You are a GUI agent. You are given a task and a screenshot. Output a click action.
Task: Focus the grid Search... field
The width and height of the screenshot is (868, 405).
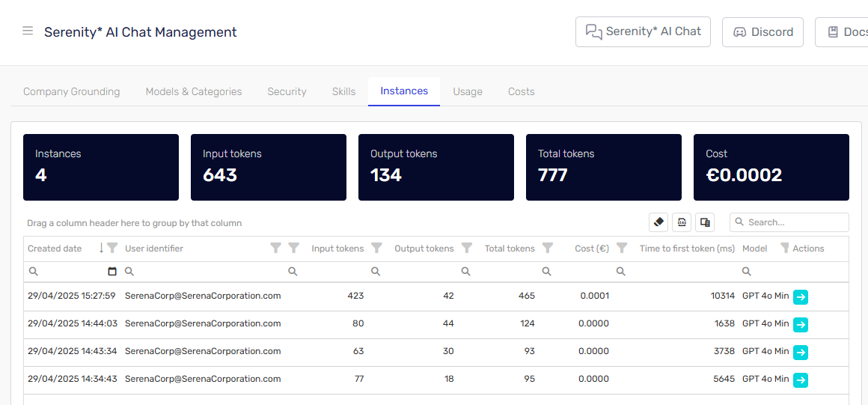(789, 222)
